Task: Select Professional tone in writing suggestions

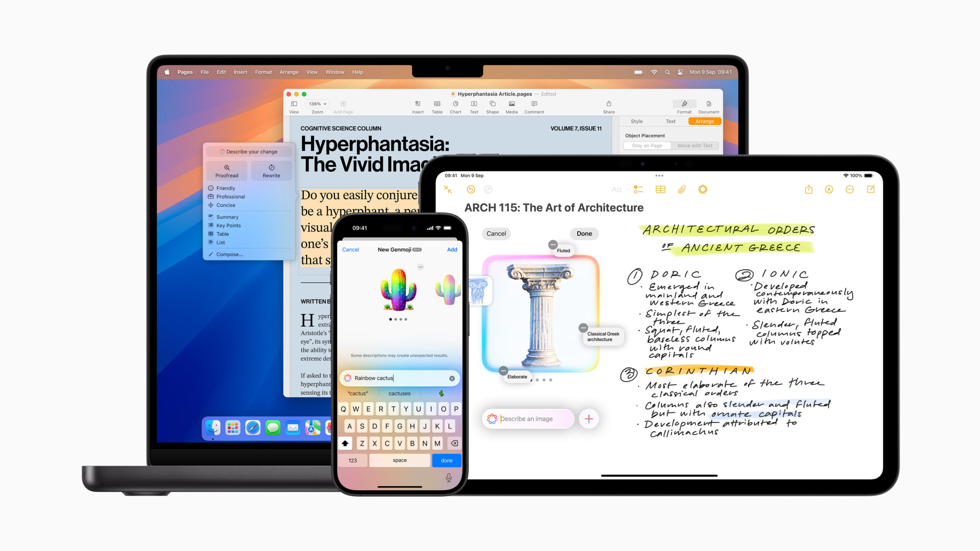Action: point(230,196)
